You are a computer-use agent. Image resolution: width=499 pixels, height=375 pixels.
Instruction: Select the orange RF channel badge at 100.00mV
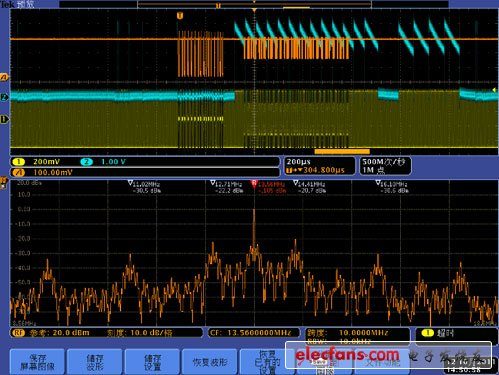coord(18,172)
